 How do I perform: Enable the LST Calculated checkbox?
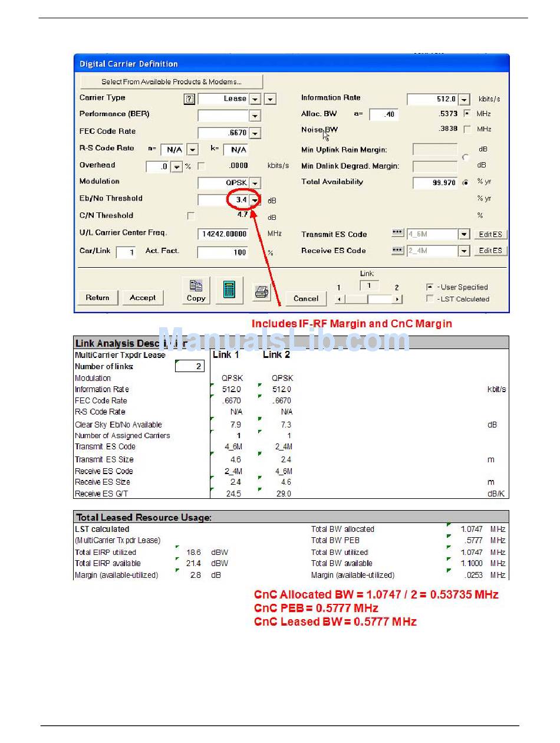430,299
